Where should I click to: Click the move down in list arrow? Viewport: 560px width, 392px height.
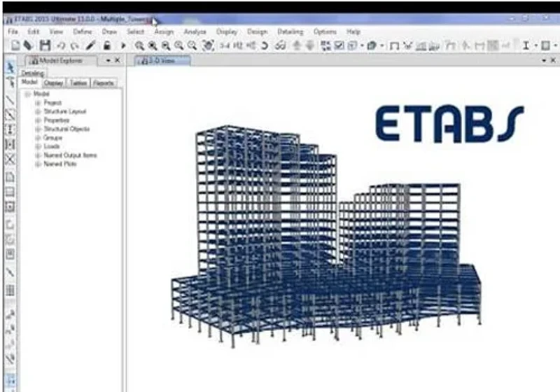point(310,45)
